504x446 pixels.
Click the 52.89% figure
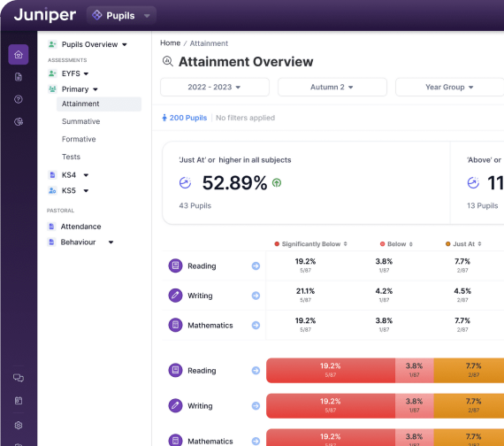[234, 183]
